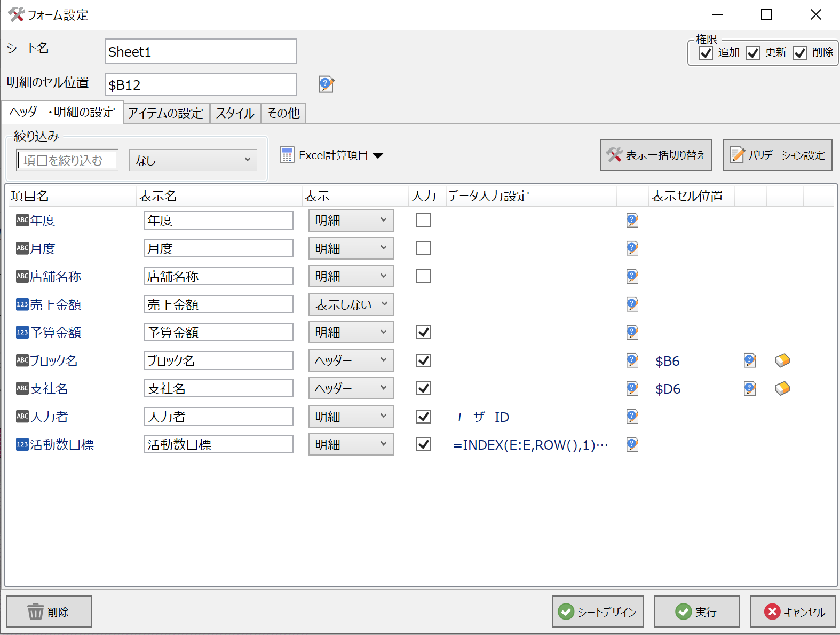Click the help-edit icon beside 明細のセル位置
The width and height of the screenshot is (840, 635).
326,84
